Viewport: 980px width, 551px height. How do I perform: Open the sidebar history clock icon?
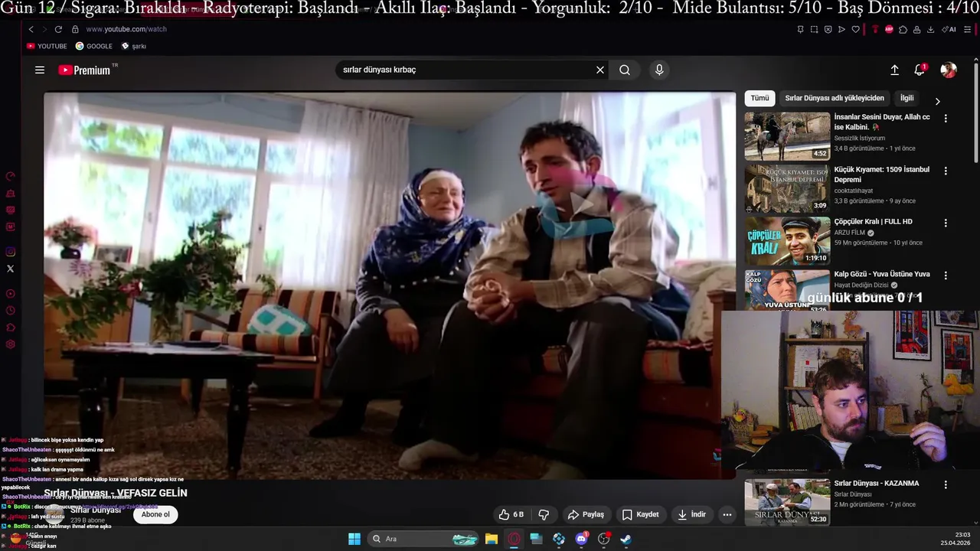pos(10,311)
